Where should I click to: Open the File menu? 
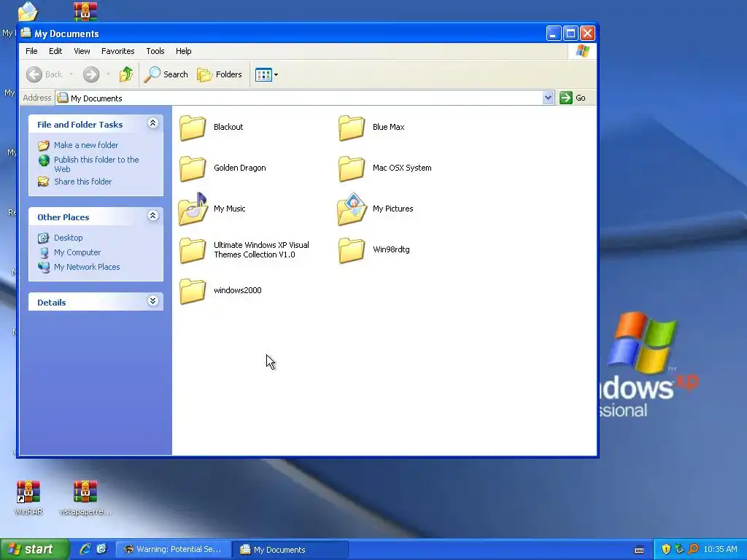[31, 51]
